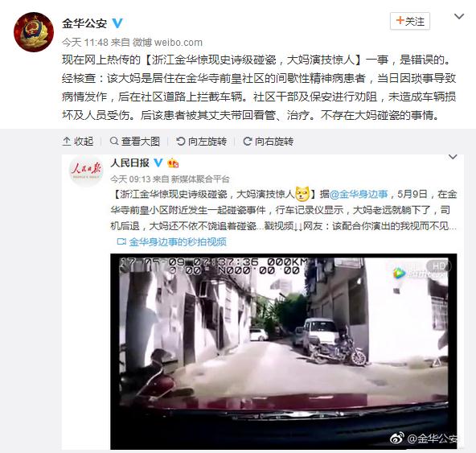Click the 人民日报 round logo avatar
The width and height of the screenshot is (476, 453).
(x=87, y=171)
